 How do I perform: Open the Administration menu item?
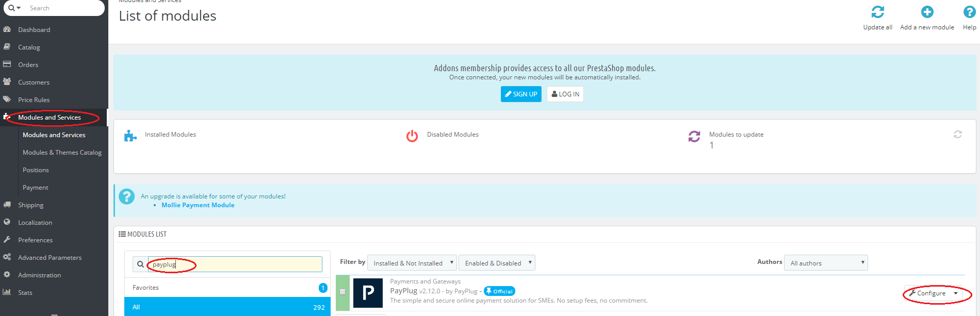(x=39, y=275)
